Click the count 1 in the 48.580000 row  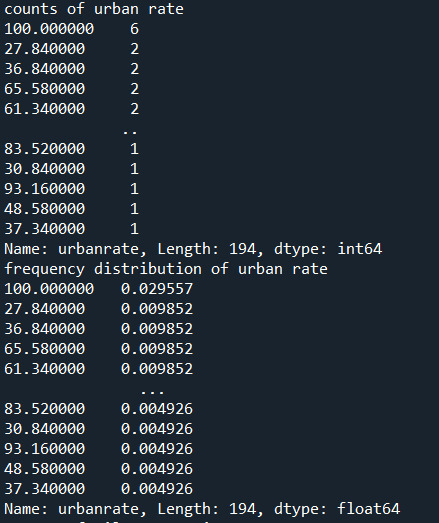coord(134,209)
